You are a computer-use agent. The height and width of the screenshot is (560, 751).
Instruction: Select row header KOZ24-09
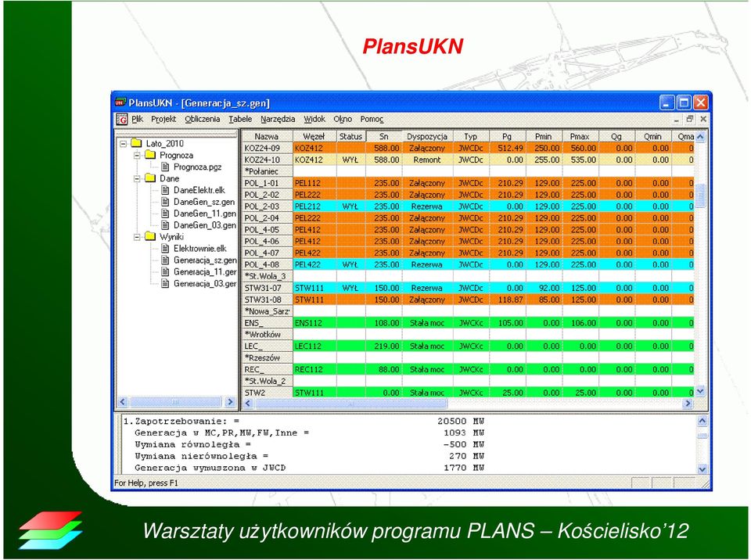(x=267, y=148)
